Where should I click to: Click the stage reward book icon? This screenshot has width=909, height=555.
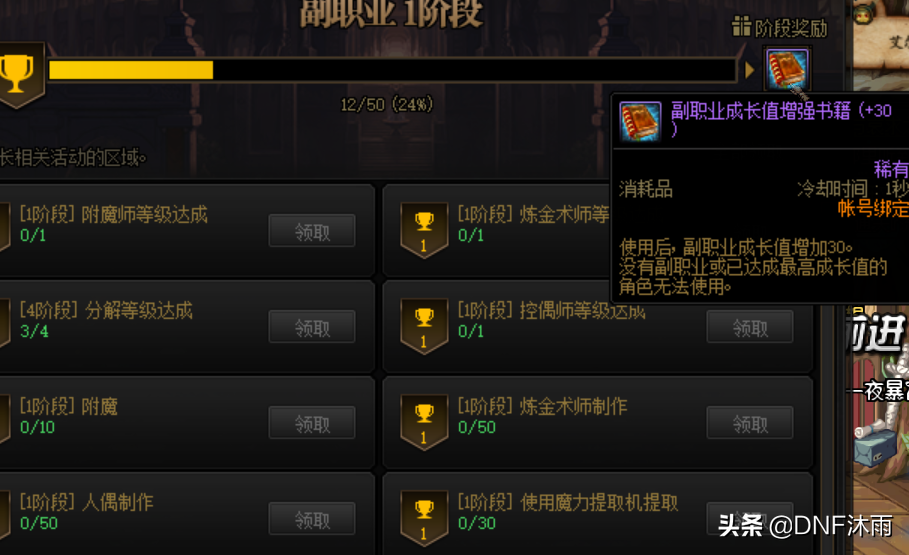point(787,68)
